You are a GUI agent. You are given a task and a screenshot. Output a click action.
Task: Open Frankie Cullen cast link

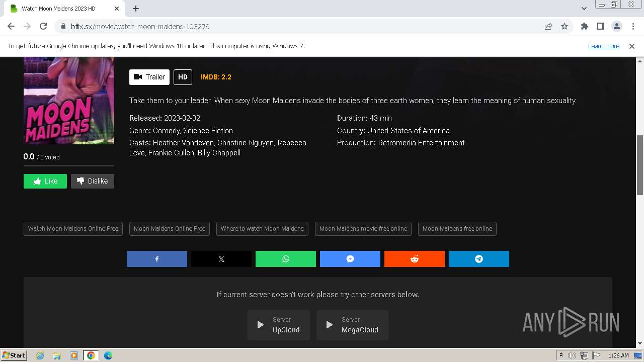pyautogui.click(x=171, y=153)
